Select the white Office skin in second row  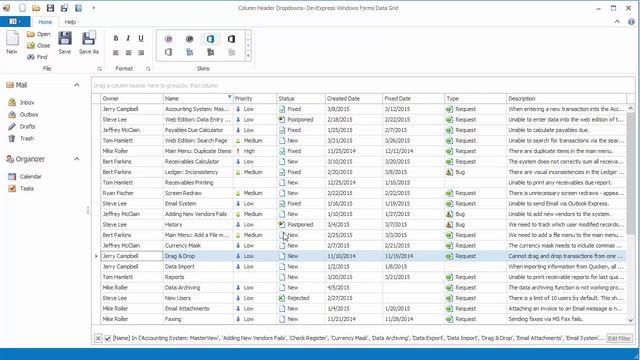pos(169,52)
